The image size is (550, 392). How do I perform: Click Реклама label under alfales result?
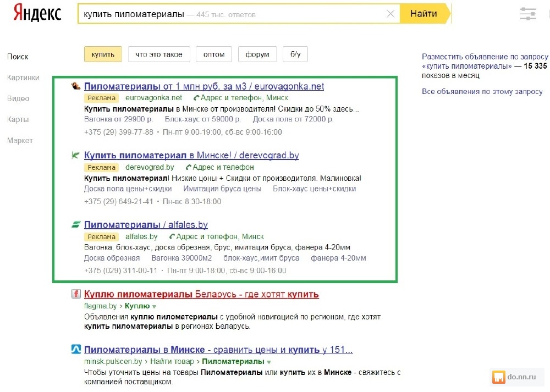coord(101,236)
